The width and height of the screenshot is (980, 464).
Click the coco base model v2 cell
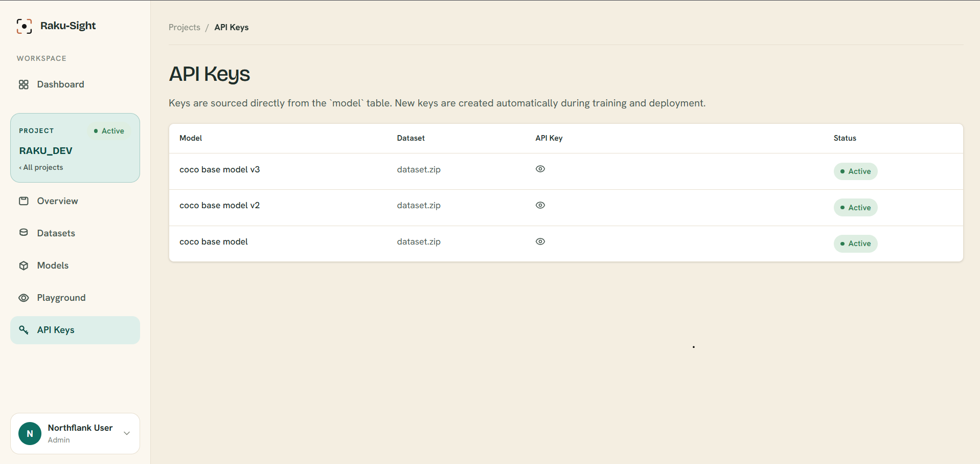[220, 205]
